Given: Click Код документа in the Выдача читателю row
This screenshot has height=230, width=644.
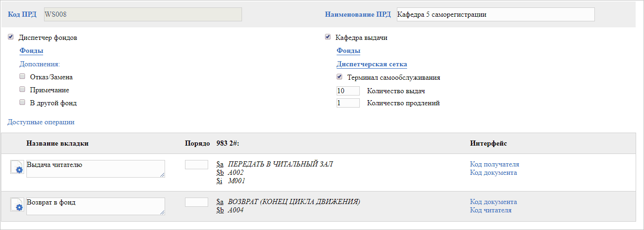Looking at the screenshot, I should coord(493,172).
